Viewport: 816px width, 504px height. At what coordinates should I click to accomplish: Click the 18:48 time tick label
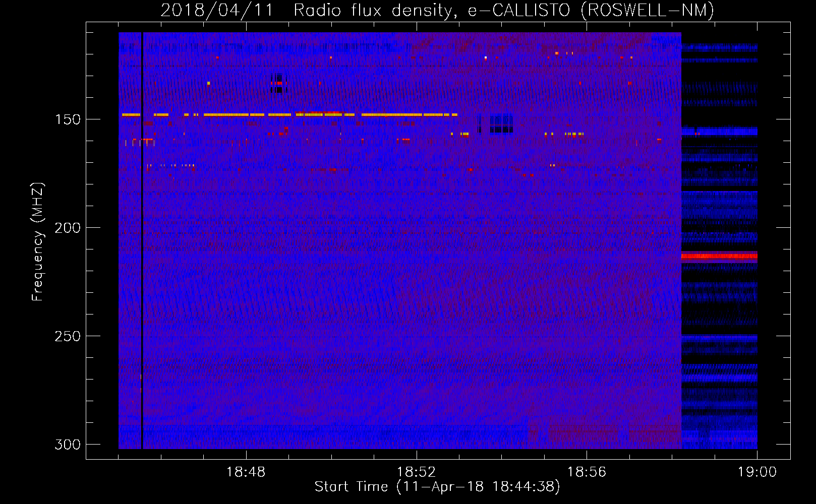(246, 472)
